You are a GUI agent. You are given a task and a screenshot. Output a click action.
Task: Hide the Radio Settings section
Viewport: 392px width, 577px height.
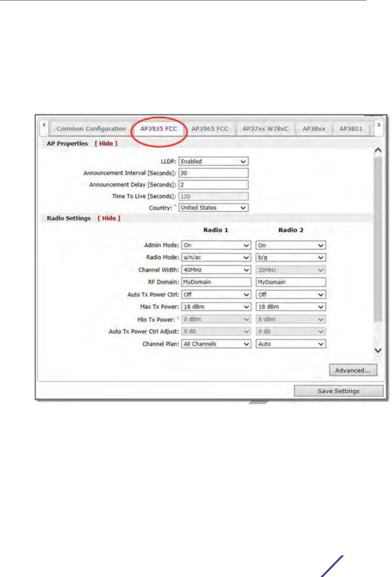pos(109,218)
